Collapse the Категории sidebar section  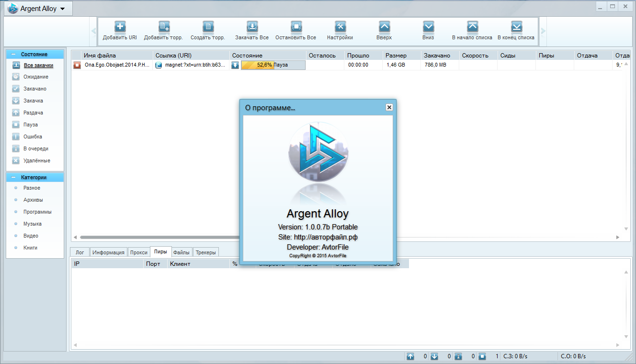tap(14, 177)
